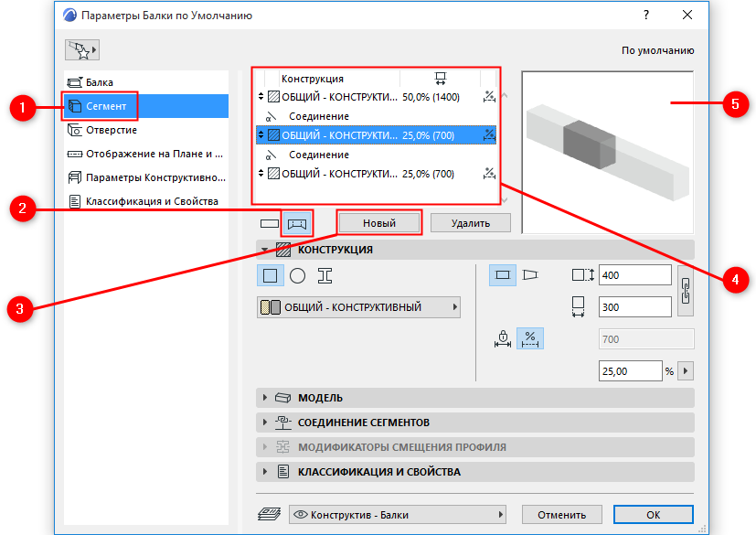Click the beam 3D preview image
Screen dimensions: 756x535
pyautogui.click(x=608, y=152)
